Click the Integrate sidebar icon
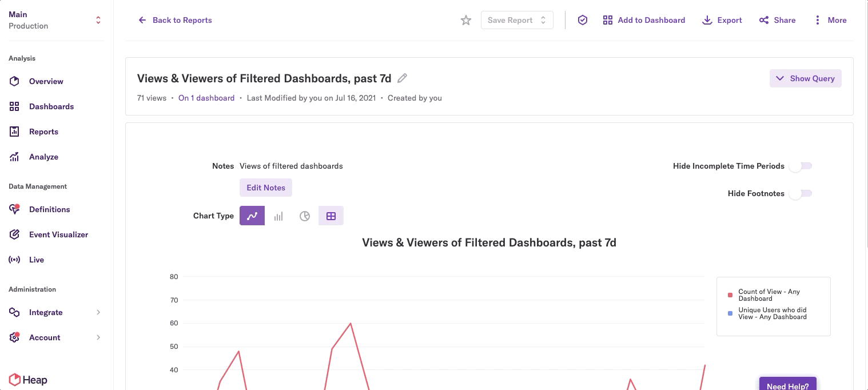The height and width of the screenshot is (390, 868). coord(14,312)
